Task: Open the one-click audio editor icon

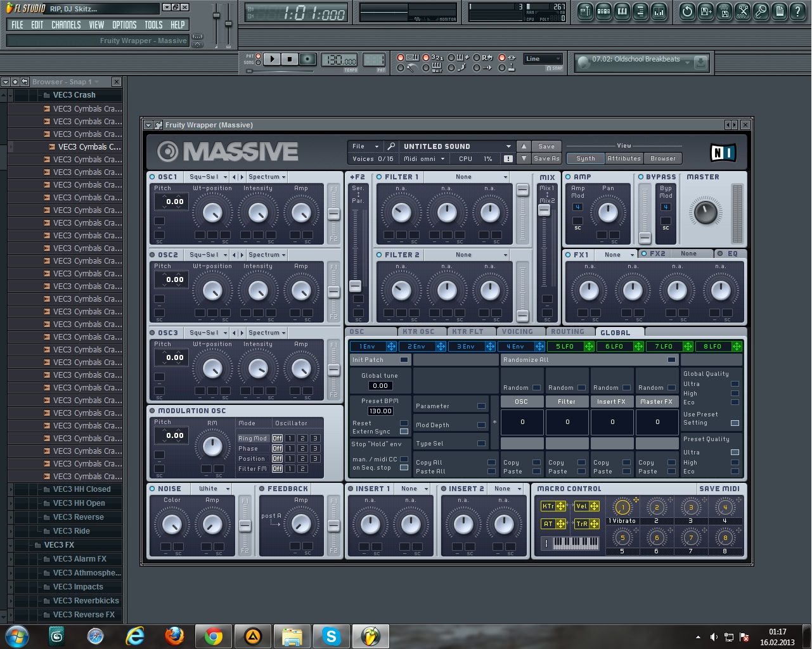Action: (x=743, y=11)
